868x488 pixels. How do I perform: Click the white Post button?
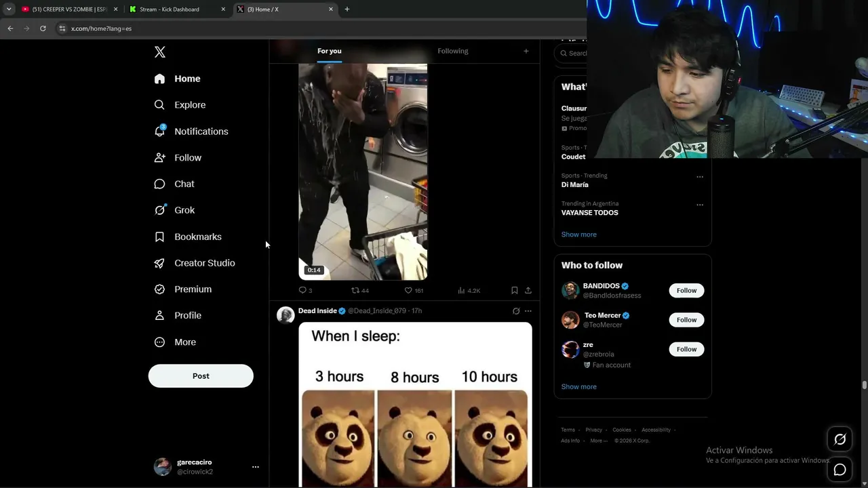coord(201,376)
